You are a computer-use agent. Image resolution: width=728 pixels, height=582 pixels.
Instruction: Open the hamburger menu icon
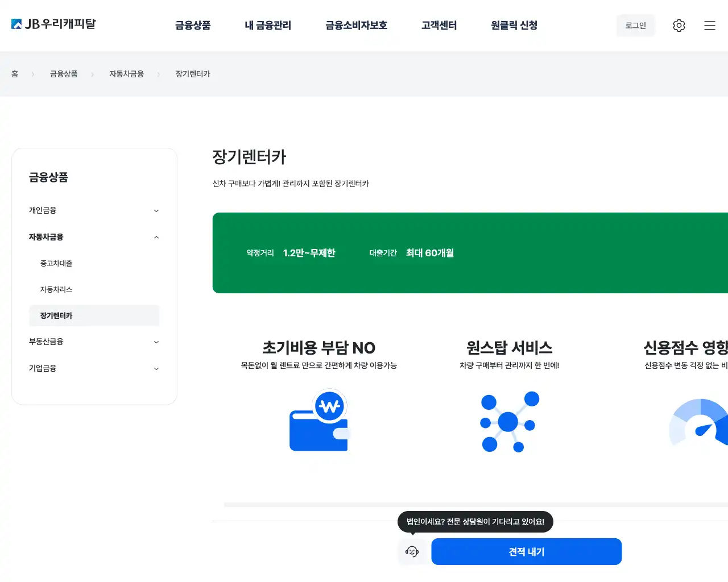tap(709, 26)
